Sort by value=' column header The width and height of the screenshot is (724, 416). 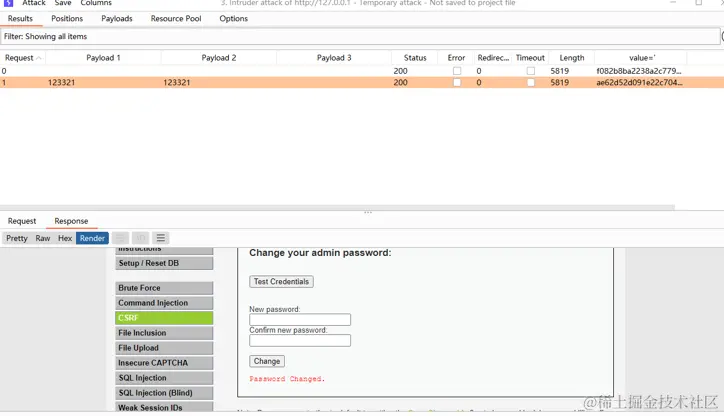pyautogui.click(x=641, y=58)
